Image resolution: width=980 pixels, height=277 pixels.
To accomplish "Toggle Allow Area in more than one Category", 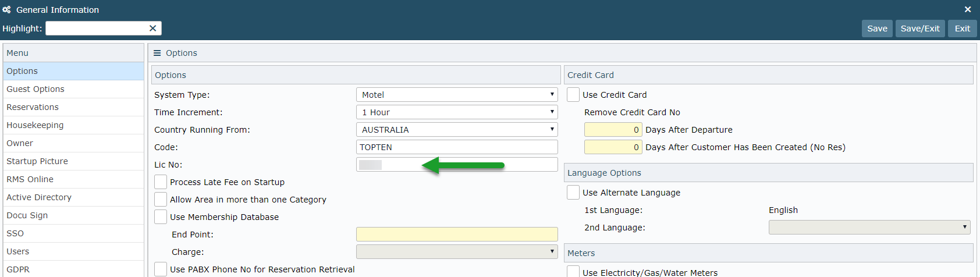I will click(161, 200).
